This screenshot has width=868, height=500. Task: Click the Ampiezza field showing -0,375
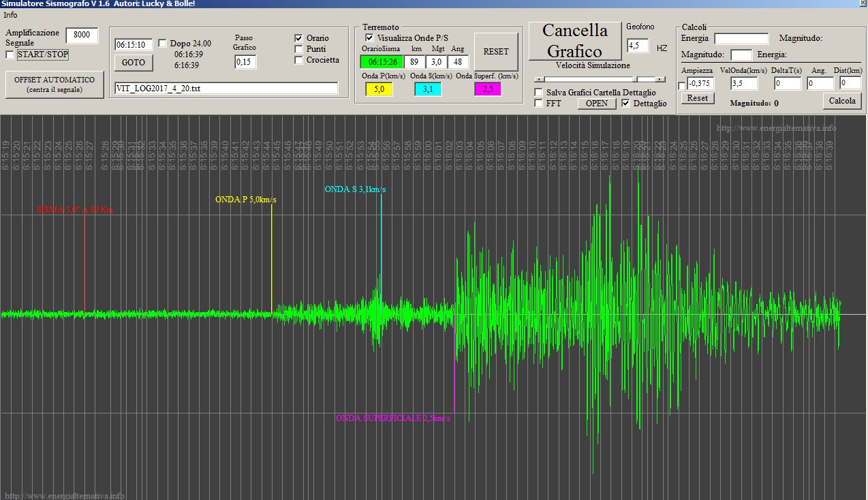pyautogui.click(x=700, y=83)
